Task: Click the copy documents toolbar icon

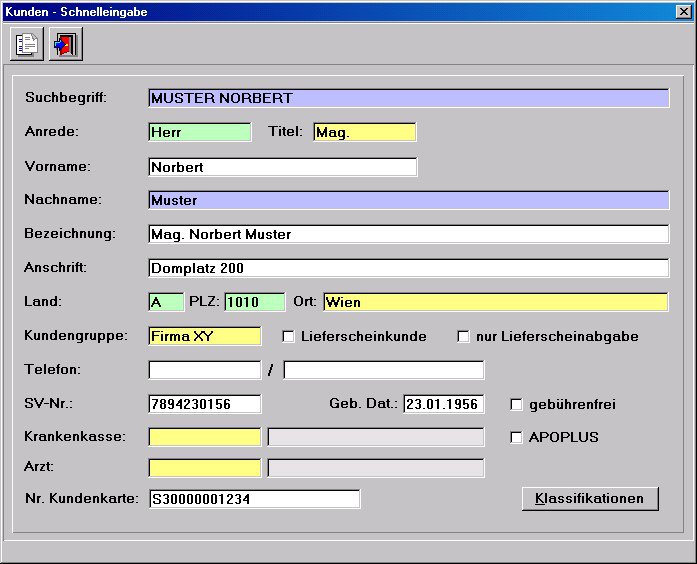Action: tap(27, 44)
